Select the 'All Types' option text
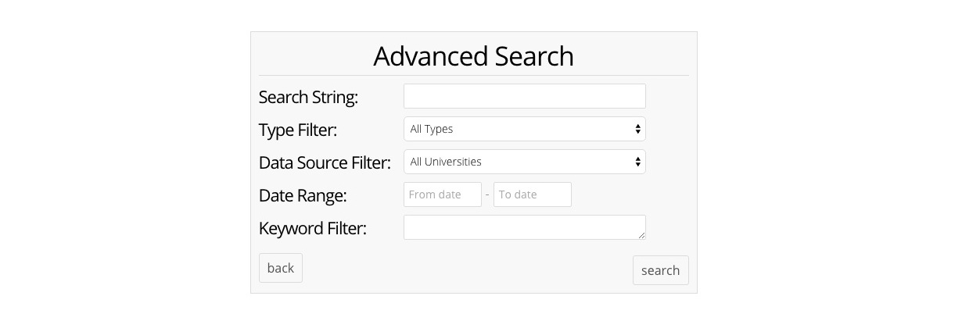This screenshot has height=321, width=980. [x=431, y=129]
